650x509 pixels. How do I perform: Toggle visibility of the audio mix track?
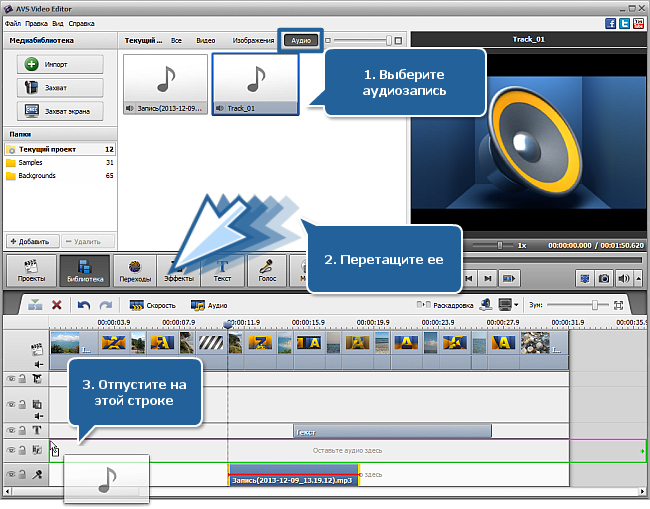[x=11, y=450]
